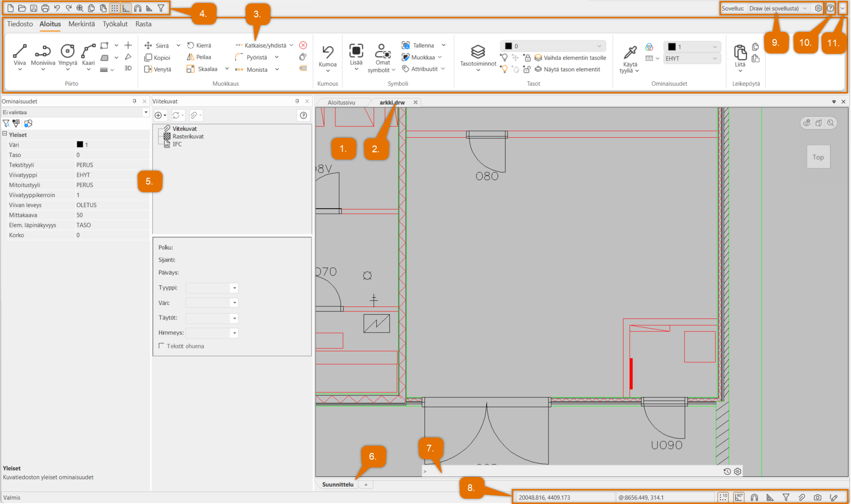
Task: Open the Tyyppi dropdown in reference panel
Action: tap(212, 288)
